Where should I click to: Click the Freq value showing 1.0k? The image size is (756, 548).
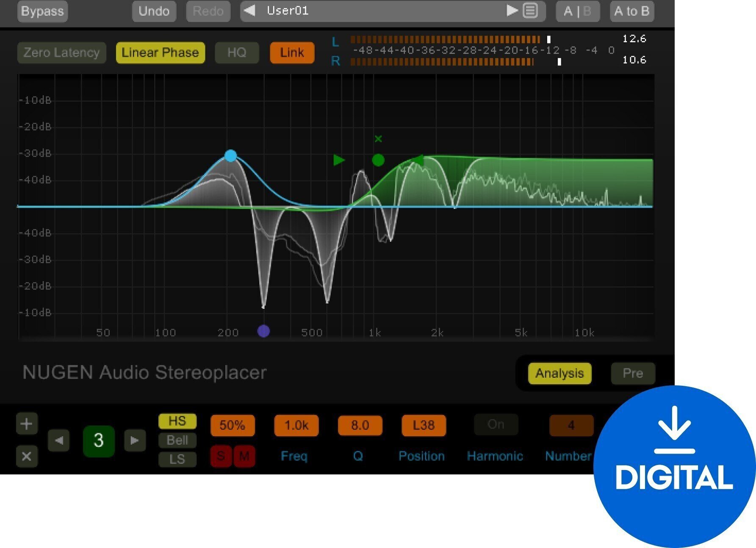[296, 425]
